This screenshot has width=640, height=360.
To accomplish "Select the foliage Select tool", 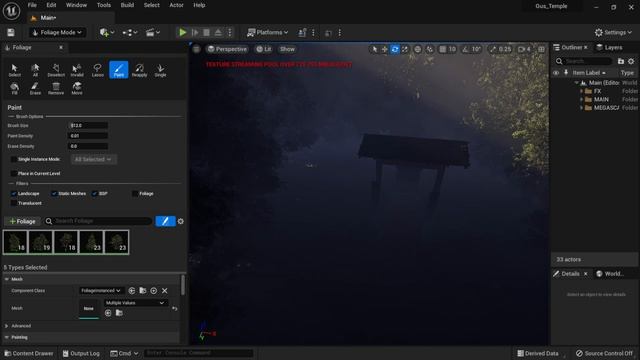I will pos(14,70).
